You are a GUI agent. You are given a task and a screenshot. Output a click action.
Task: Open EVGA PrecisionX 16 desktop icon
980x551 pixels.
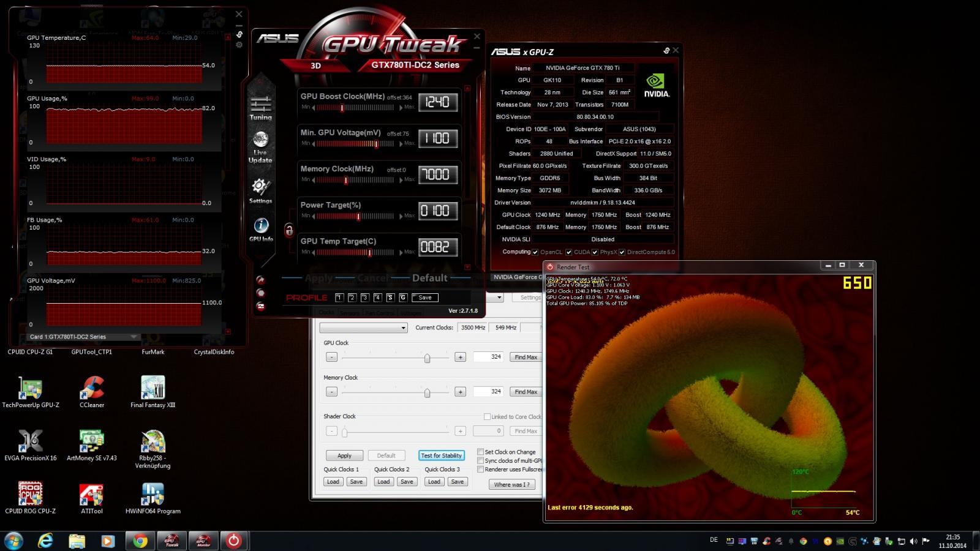click(31, 445)
